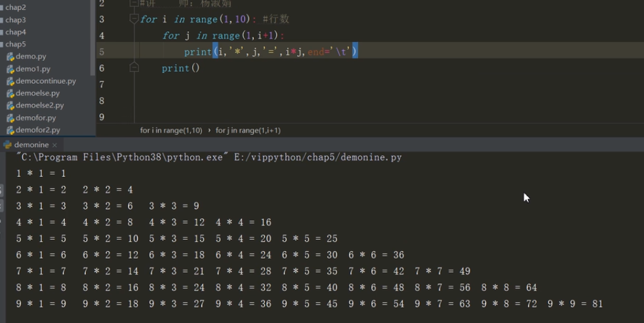Click the Python file icon beside demofor.py

click(x=10, y=118)
